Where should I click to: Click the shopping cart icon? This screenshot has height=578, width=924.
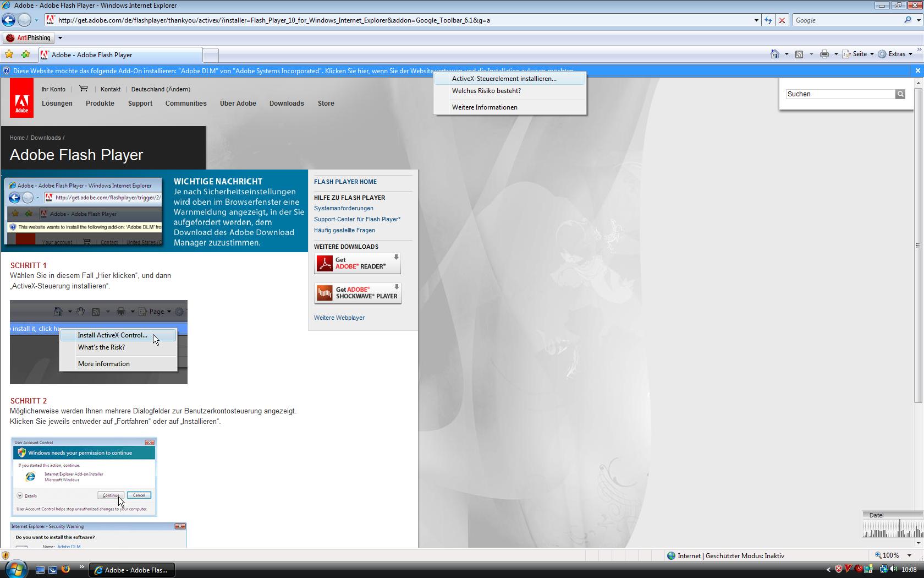[84, 89]
